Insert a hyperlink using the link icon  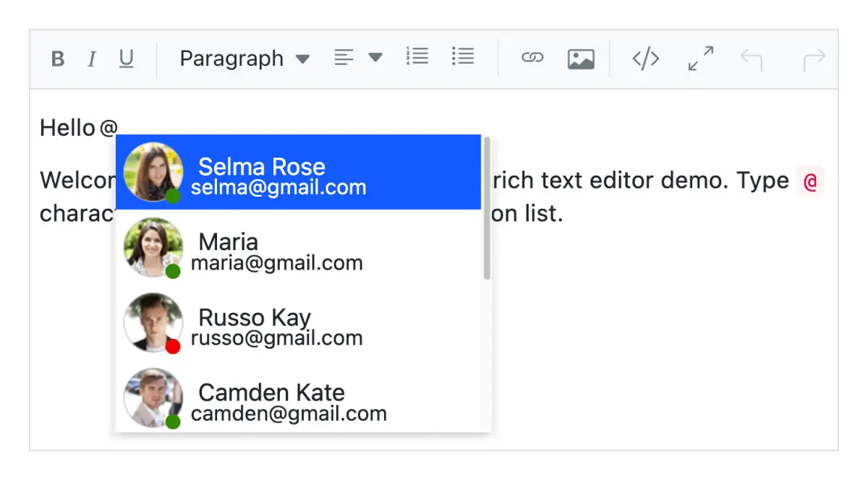point(533,58)
